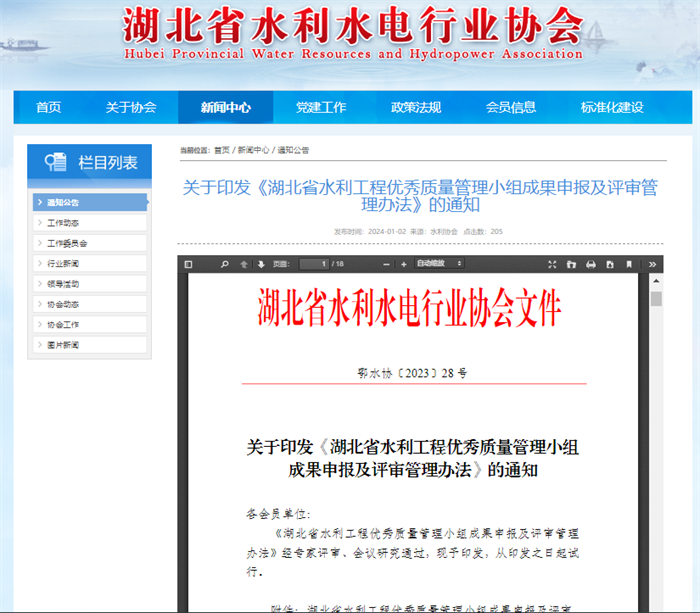Screen dimensions: 700x613
Task: Click red header 湖北省水利水电行业协会文件 in PDF
Action: click(x=409, y=307)
